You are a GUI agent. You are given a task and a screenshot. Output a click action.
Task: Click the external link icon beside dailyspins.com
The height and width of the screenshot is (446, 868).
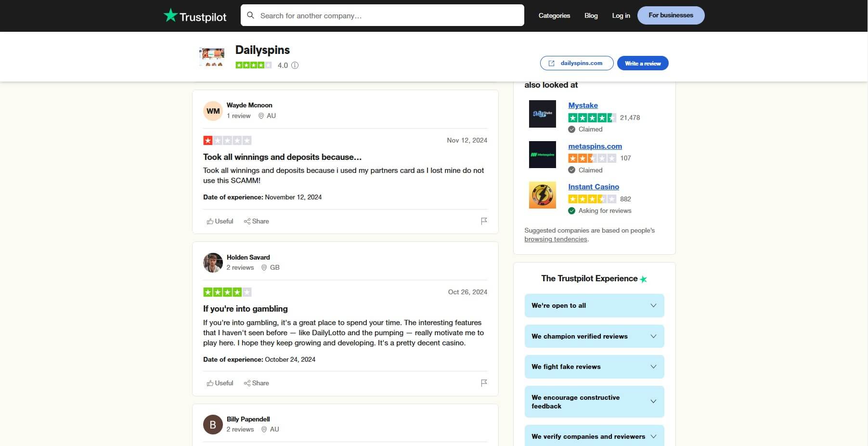(x=551, y=63)
